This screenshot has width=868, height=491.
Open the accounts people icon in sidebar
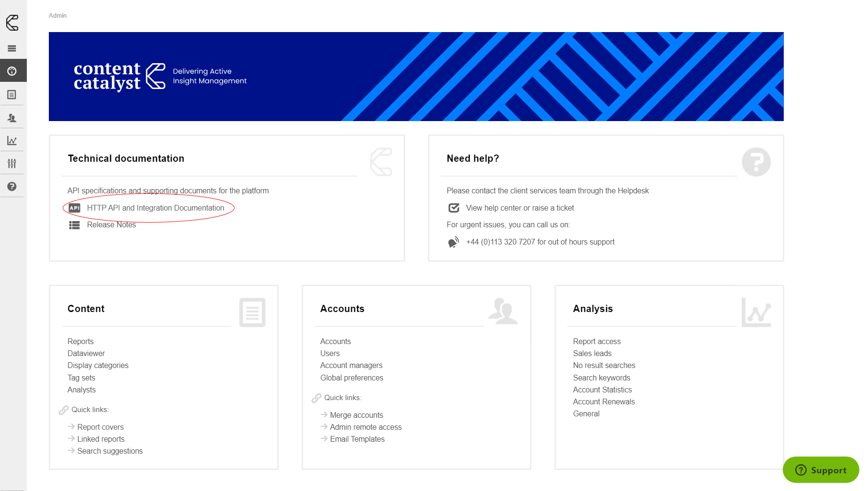point(12,118)
